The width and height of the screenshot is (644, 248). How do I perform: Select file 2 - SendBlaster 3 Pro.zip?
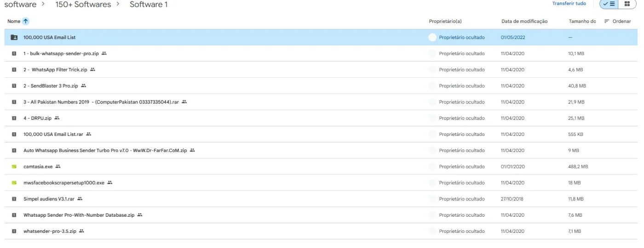click(321, 86)
